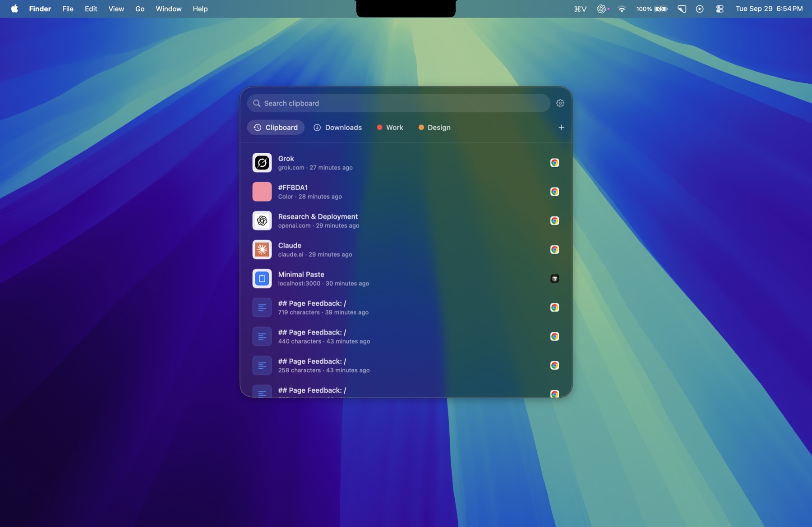The image size is (812, 527).
Task: Add a new collection with plus button
Action: (x=562, y=128)
